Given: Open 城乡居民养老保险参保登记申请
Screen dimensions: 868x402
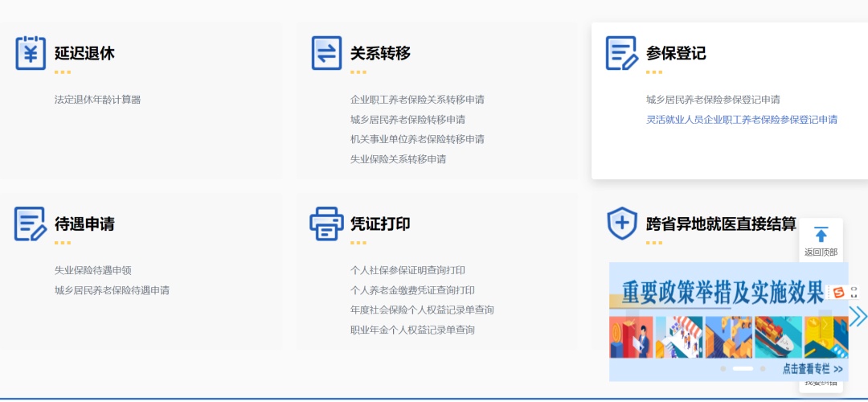Looking at the screenshot, I should tap(713, 100).
